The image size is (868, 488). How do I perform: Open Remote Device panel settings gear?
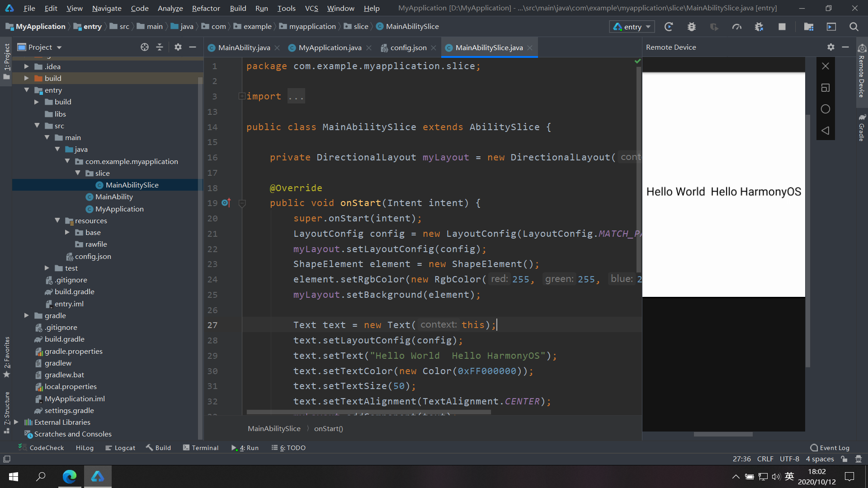pyautogui.click(x=831, y=47)
